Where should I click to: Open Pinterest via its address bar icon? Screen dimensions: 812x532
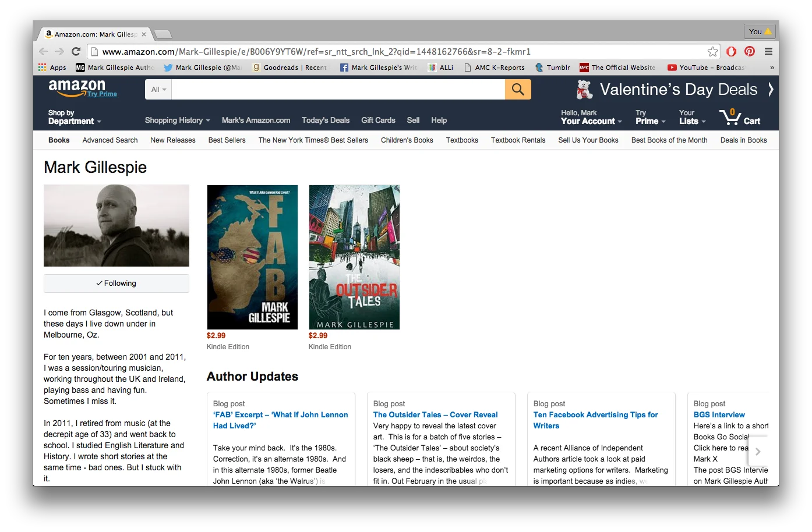click(750, 51)
